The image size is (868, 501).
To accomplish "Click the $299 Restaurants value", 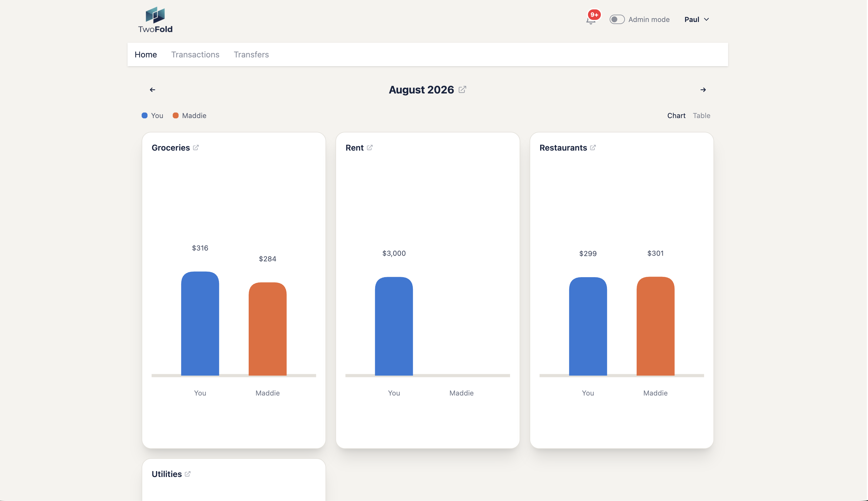I will click(588, 254).
